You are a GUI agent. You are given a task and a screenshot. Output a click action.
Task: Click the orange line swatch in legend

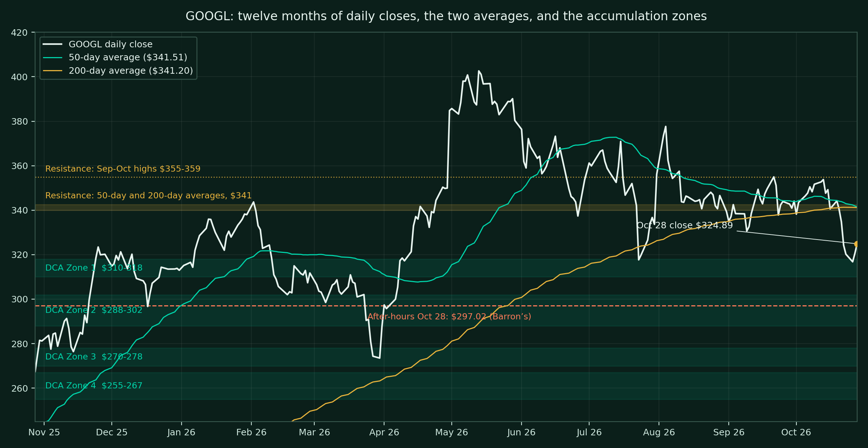click(x=52, y=71)
